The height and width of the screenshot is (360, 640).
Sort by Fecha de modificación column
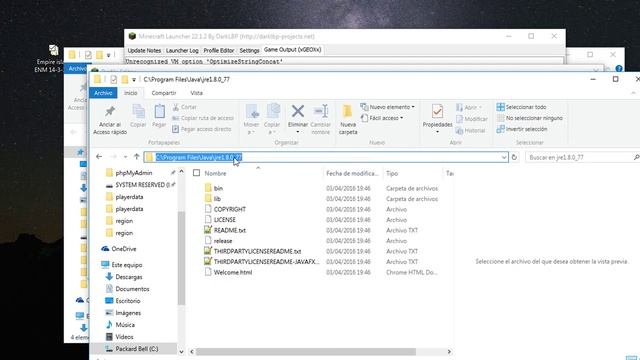(352, 173)
